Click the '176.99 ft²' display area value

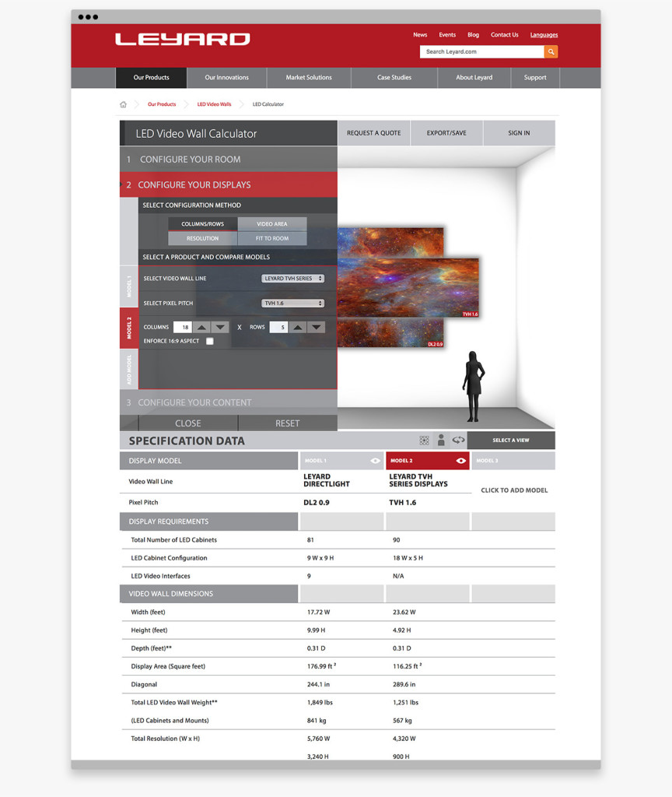click(x=321, y=666)
